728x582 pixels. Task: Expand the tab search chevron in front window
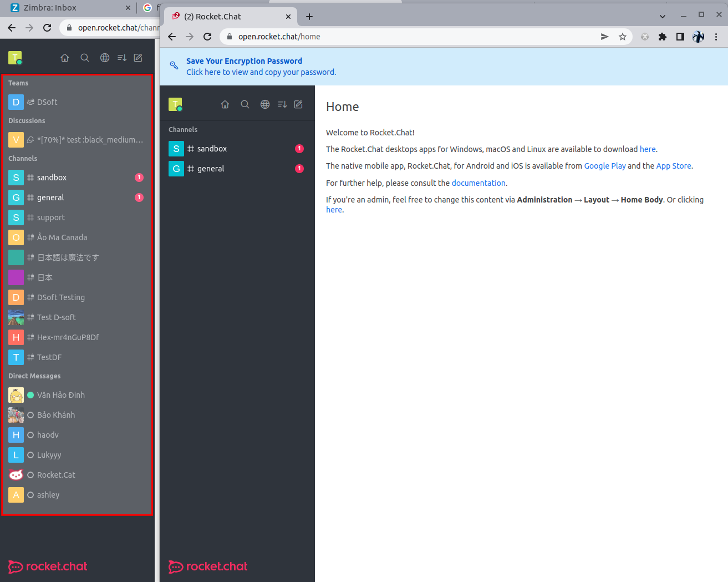[x=663, y=16]
